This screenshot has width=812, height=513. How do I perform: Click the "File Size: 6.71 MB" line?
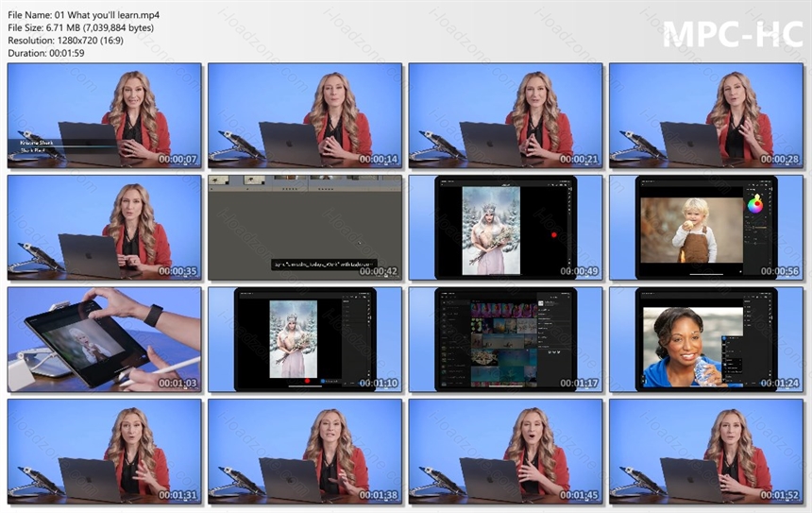point(81,28)
